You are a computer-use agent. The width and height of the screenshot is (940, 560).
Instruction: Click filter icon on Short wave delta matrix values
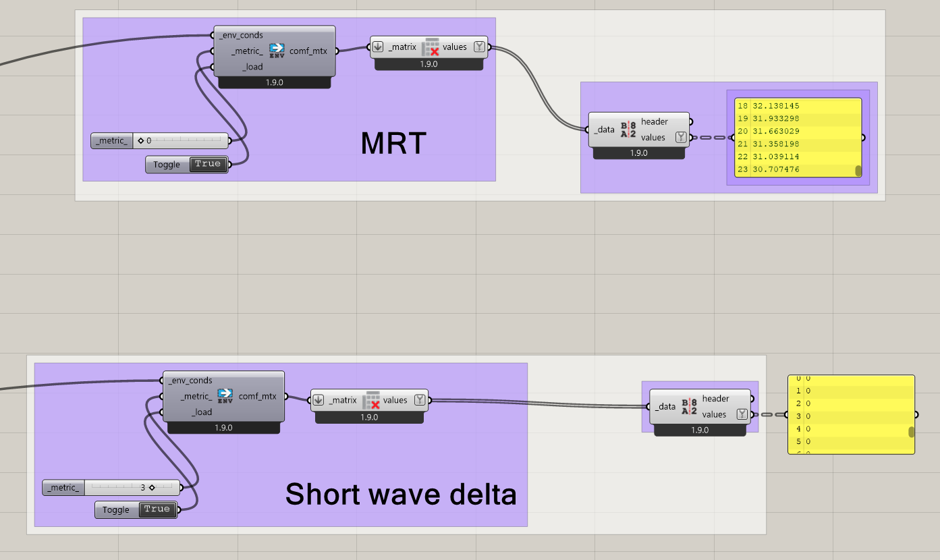[x=420, y=400]
